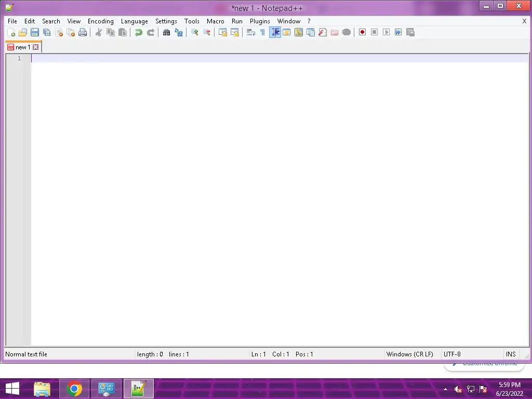Create a new file via toolbar icon
Screen dimensions: 532x399
click(11, 32)
